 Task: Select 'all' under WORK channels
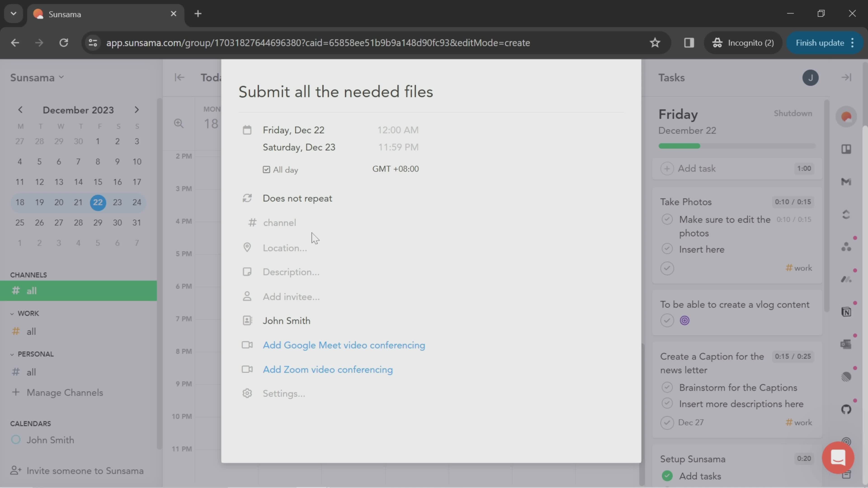31,331
